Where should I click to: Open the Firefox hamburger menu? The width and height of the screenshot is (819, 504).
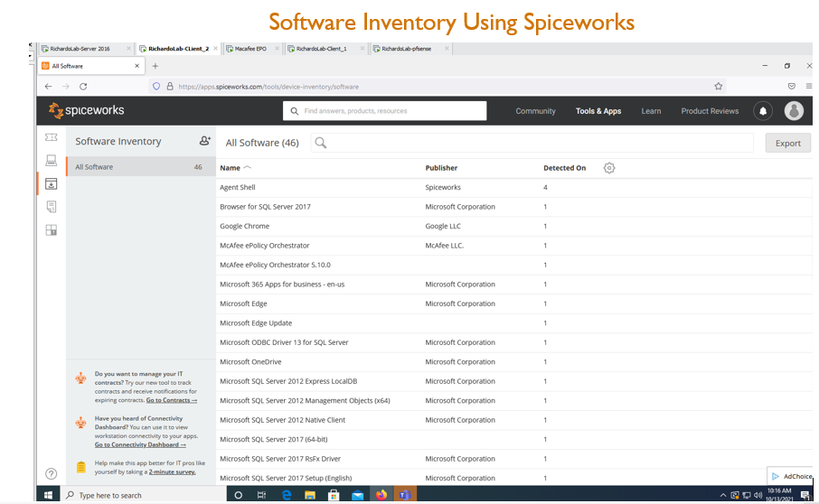(808, 86)
